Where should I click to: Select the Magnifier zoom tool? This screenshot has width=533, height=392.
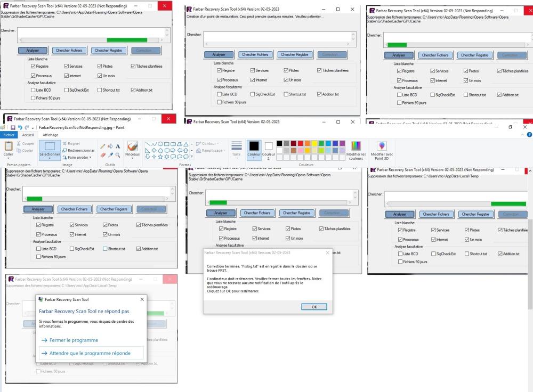[118, 155]
